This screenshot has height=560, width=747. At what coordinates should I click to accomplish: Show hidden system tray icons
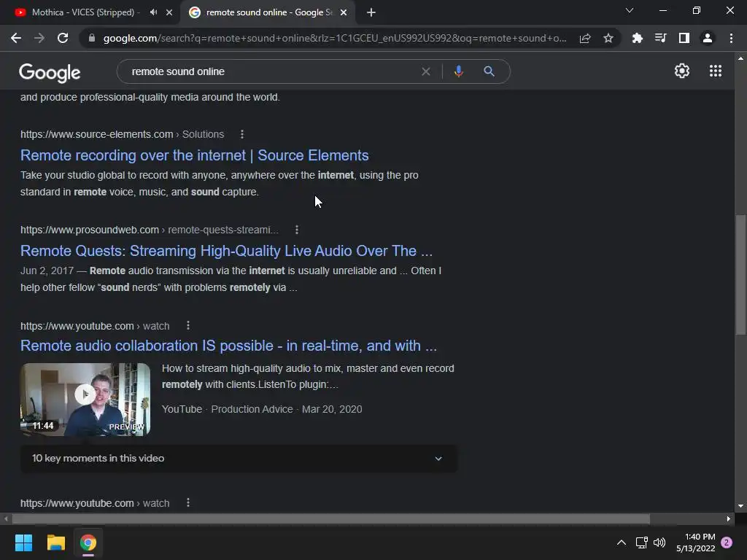click(622, 542)
